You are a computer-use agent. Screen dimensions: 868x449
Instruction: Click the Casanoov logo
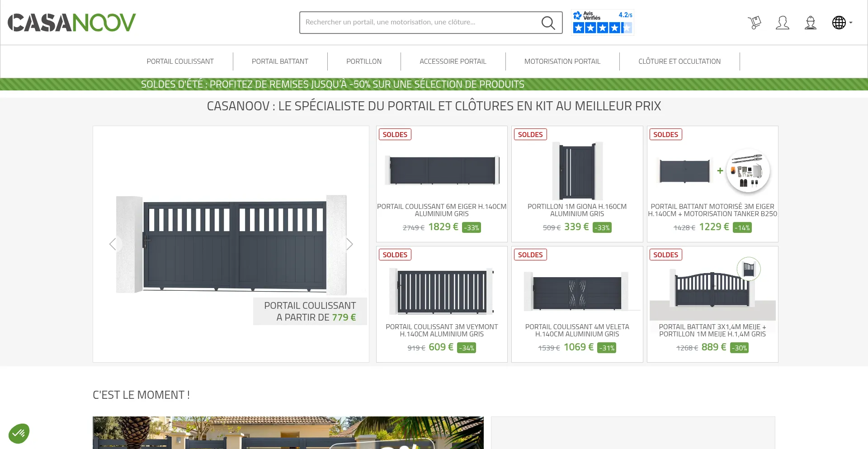71,23
